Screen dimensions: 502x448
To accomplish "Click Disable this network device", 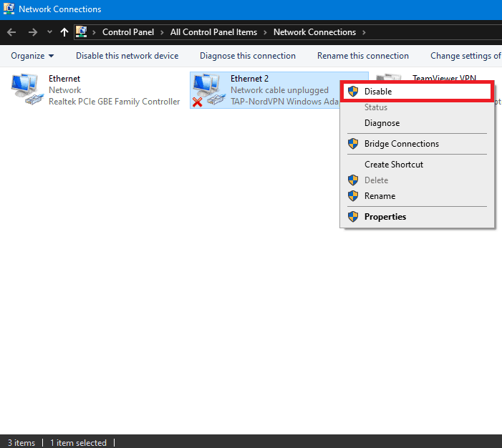I will pos(127,56).
